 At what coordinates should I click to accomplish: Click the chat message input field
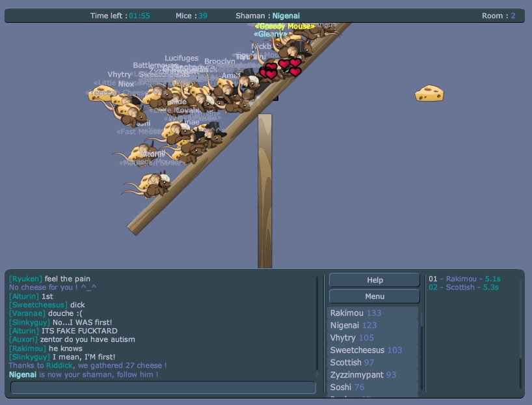163,387
